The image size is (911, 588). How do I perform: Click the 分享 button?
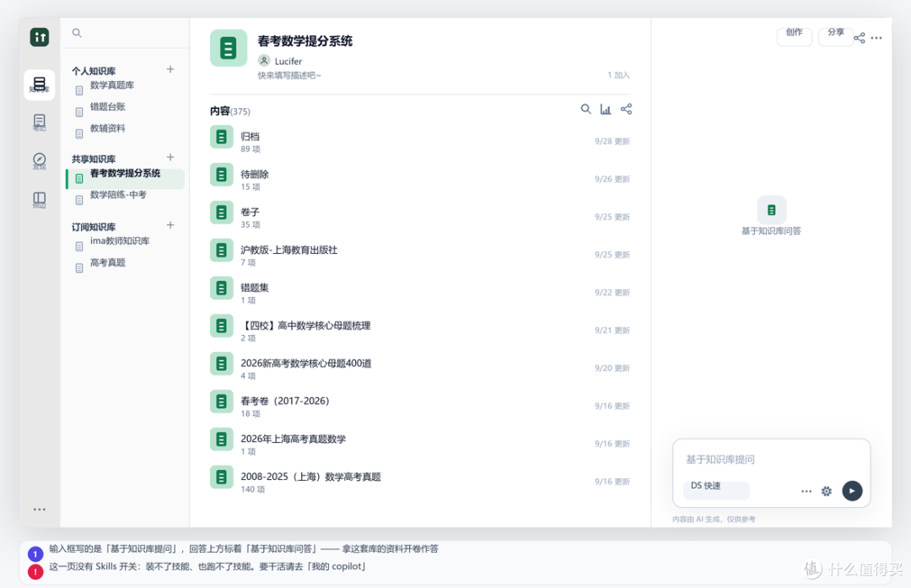pos(835,35)
